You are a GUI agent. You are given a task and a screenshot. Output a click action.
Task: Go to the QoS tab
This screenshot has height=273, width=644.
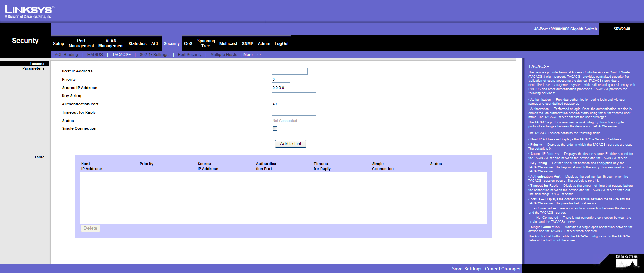point(188,44)
